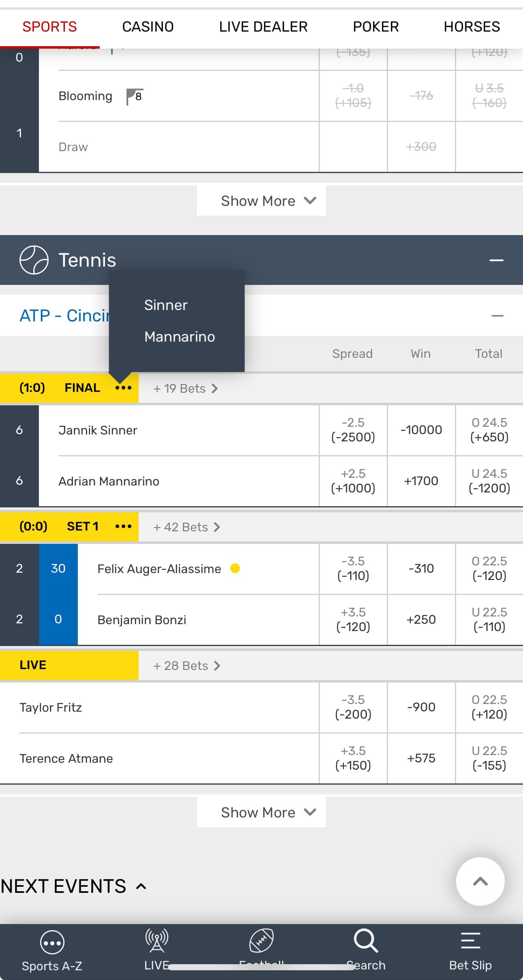523x980 pixels.
Task: Switch to the POKER tab
Action: point(376,27)
